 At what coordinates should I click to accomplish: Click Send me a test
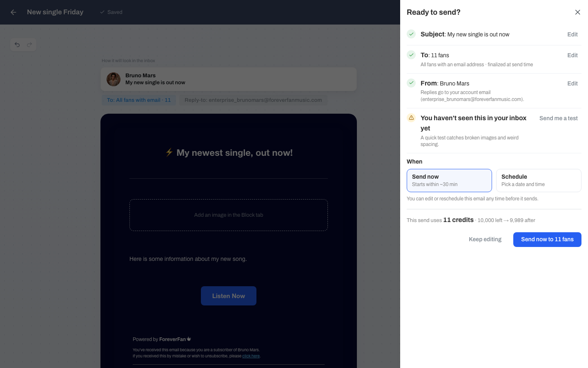pos(559,118)
